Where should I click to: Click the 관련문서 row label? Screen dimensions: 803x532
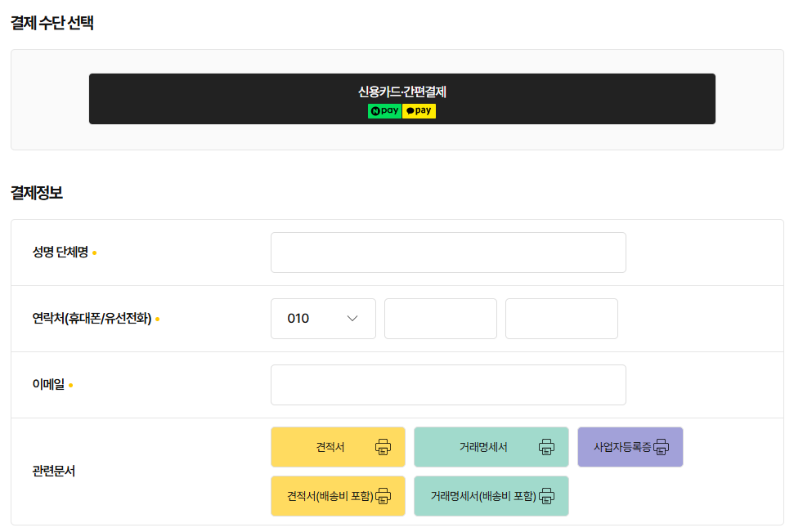(54, 472)
